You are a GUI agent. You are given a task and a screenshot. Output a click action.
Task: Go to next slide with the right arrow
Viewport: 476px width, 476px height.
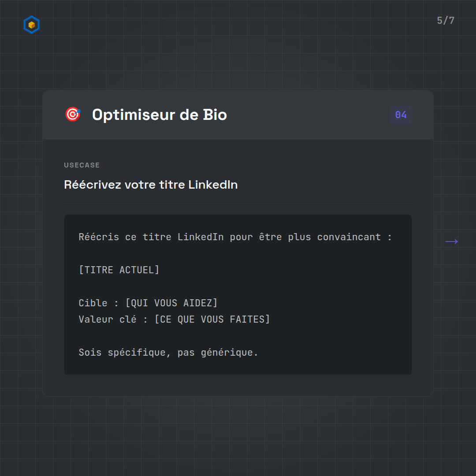click(x=451, y=242)
